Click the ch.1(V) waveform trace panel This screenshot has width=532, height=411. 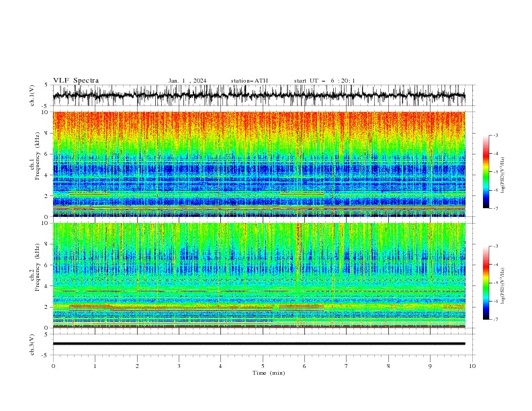tap(263, 95)
